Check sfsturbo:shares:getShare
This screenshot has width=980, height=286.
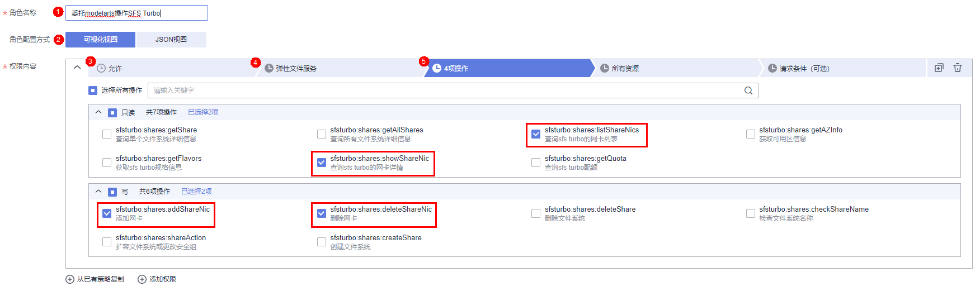107,134
